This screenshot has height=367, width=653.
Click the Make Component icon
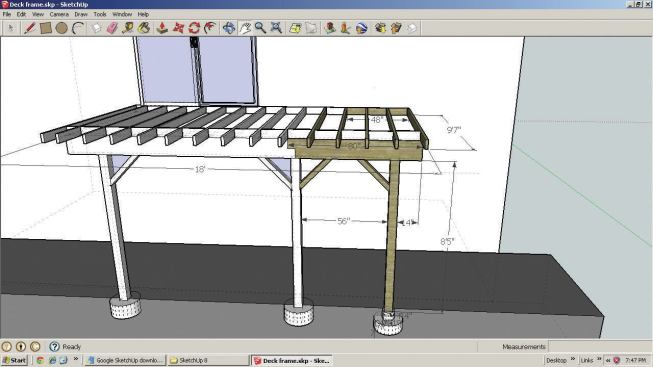[97, 28]
